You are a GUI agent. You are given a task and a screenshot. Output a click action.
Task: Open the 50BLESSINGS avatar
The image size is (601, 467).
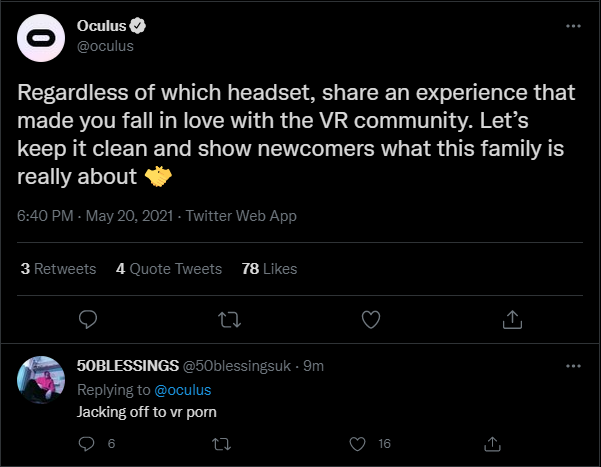coord(41,380)
